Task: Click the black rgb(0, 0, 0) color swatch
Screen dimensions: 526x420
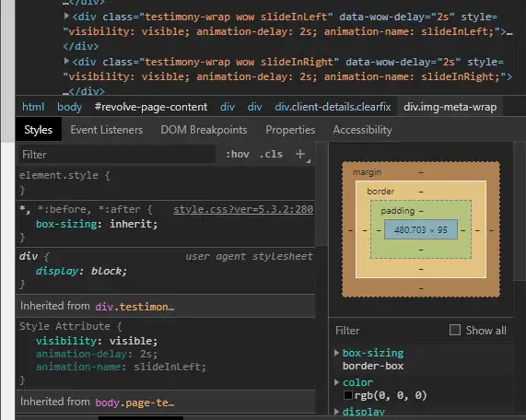Action: pos(348,395)
